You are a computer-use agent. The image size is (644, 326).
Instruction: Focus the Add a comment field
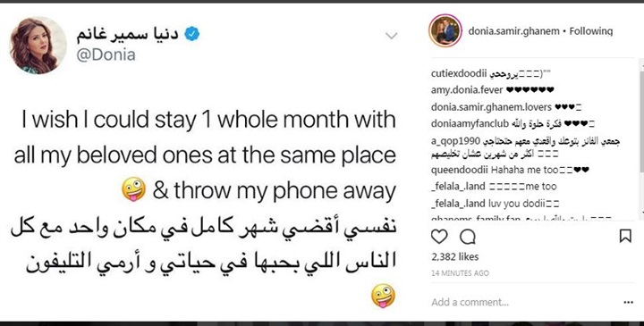point(521,303)
